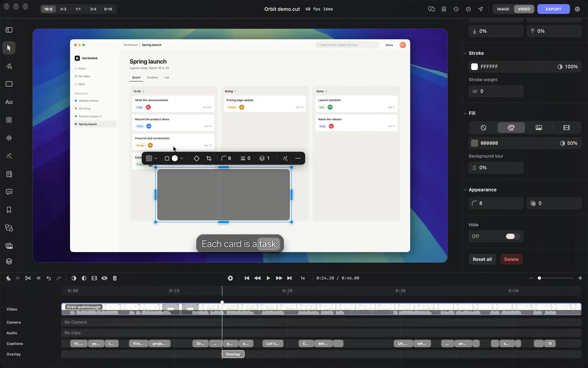Click the record button in timeline controls
The width and height of the screenshot is (588, 368).
coord(230,278)
